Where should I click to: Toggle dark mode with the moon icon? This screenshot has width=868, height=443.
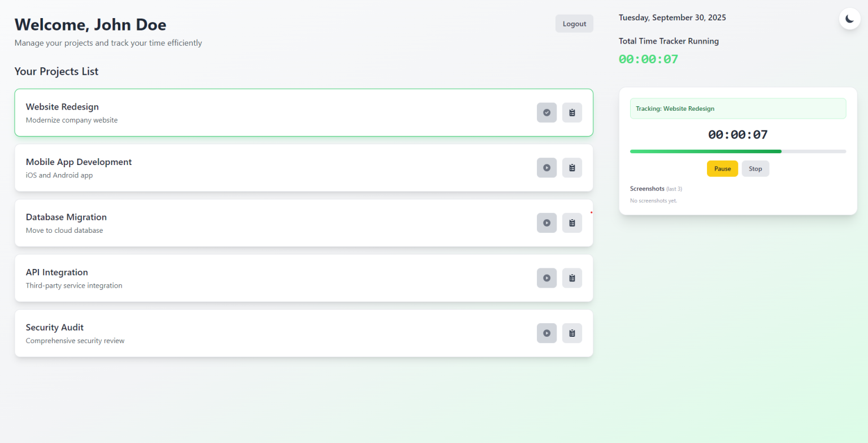tap(849, 18)
